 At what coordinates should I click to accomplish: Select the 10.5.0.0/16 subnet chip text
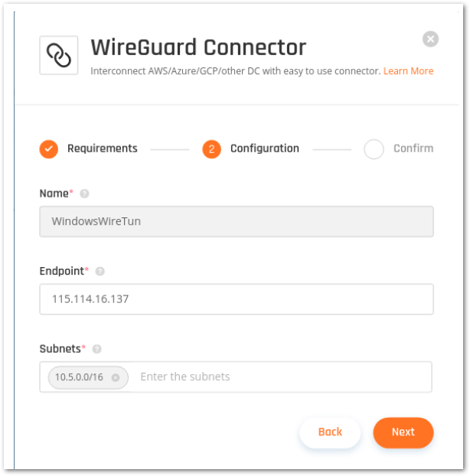[x=79, y=377]
